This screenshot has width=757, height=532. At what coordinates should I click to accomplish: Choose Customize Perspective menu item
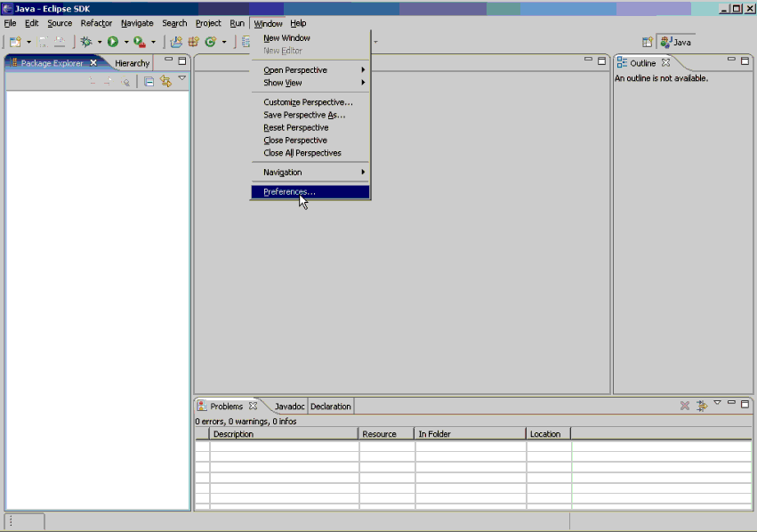(x=310, y=102)
